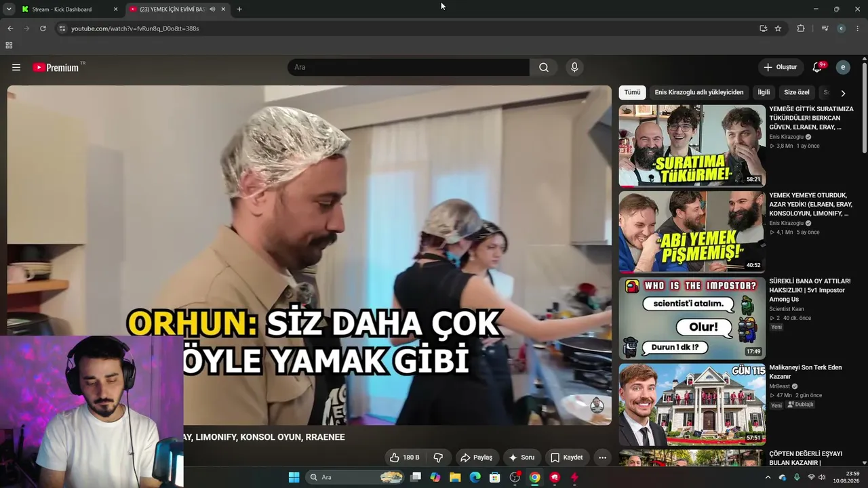Open SURATIMA TÜKÜRME video thumbnail

pyautogui.click(x=692, y=146)
